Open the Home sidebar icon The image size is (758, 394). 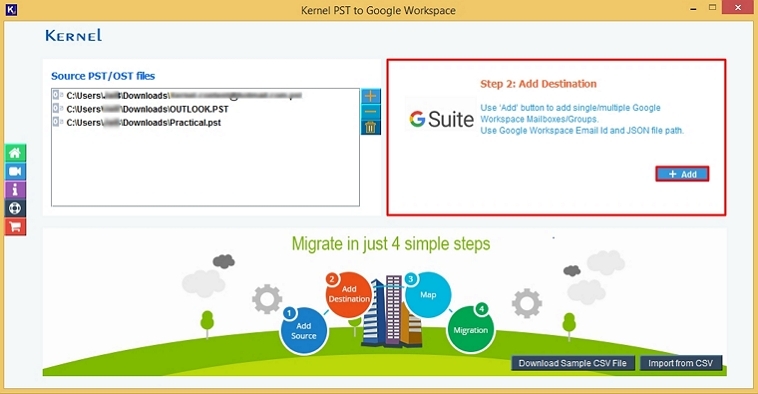(15, 153)
